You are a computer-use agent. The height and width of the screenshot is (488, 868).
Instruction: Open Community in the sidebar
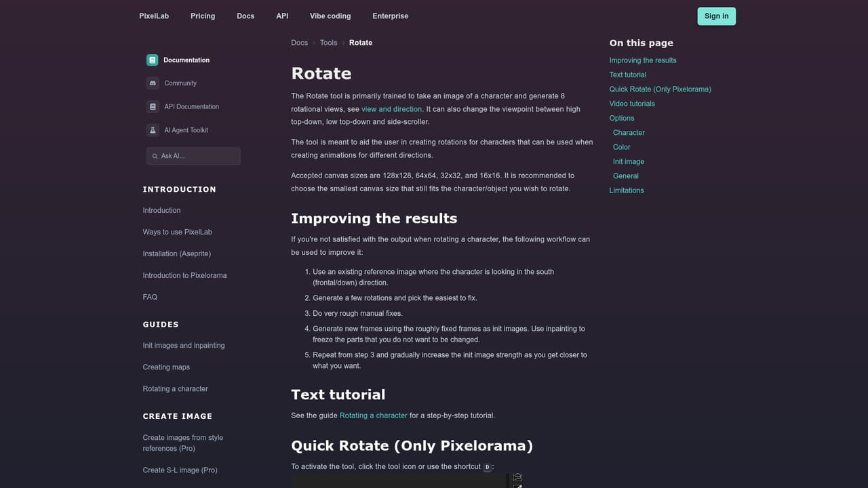pos(180,83)
